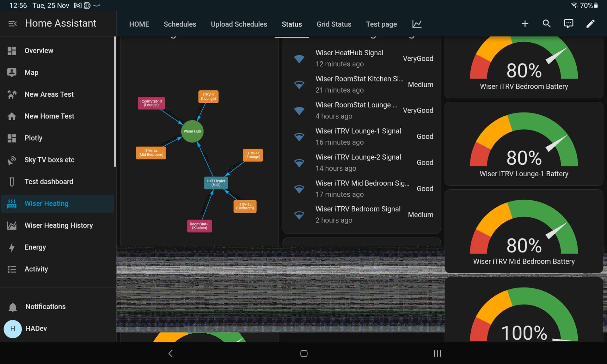Select the Hall Heater node in graph
Viewport: 607px width, 364px height.
coord(216,183)
